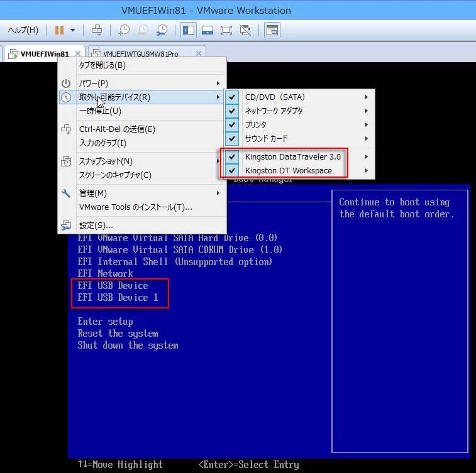Image resolution: width=476 pixels, height=473 pixels.
Task: Select EFI VMware Virtual SATA CDROM Drive (1.0)
Action: click(x=180, y=249)
